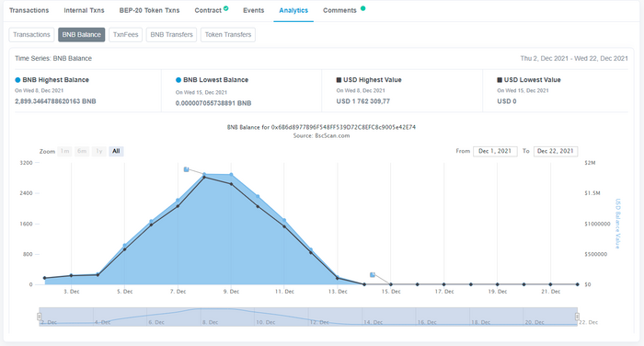644x346 pixels.
Task: Click the lowest balance flag marker near 15 Dec
Action: (x=372, y=274)
